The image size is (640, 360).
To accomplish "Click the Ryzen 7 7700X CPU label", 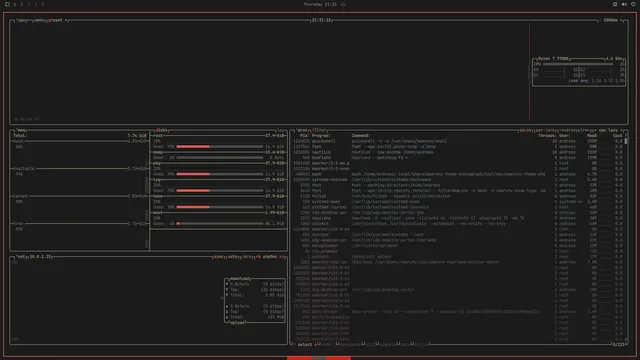I will pyautogui.click(x=553, y=59).
